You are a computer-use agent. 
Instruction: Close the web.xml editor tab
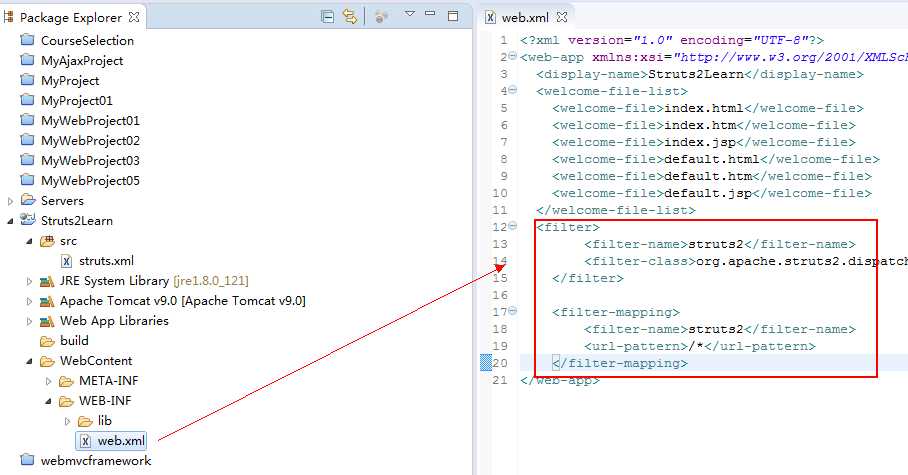pos(561,17)
